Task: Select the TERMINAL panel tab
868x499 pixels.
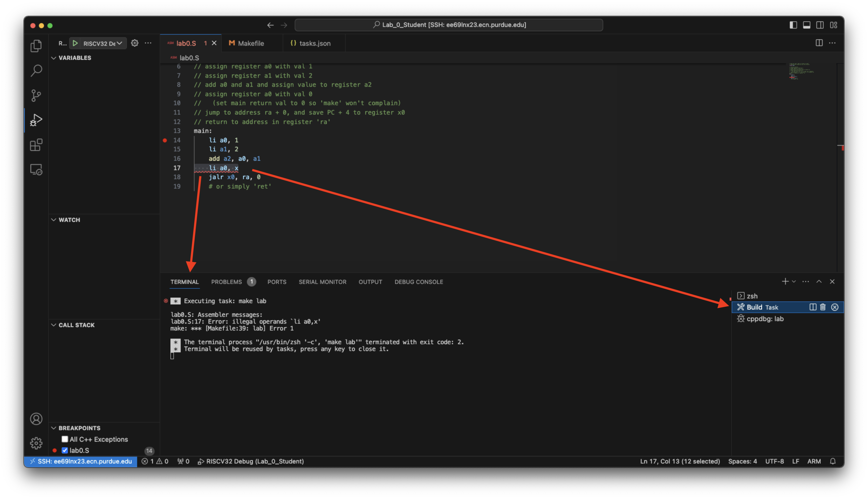Action: tap(185, 282)
